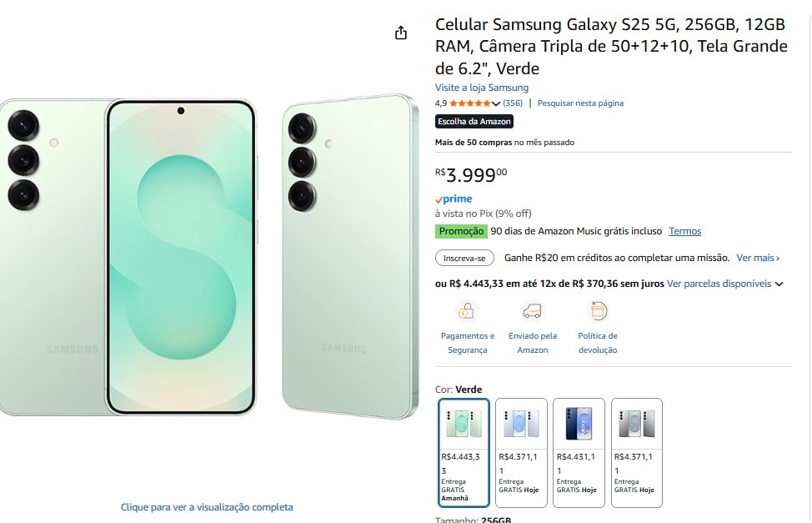Click the share icon above the product image
812x523 pixels.
point(401,33)
